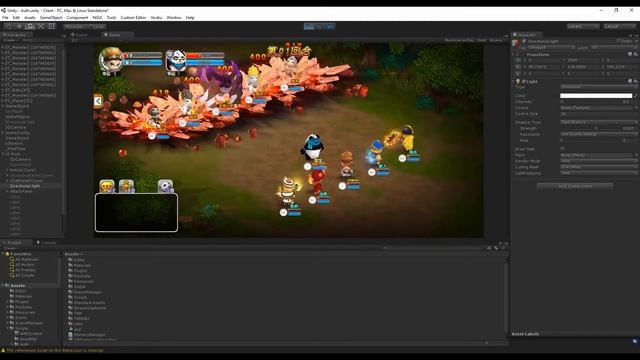
Task: Open the Layers dropdown
Action: (583, 27)
